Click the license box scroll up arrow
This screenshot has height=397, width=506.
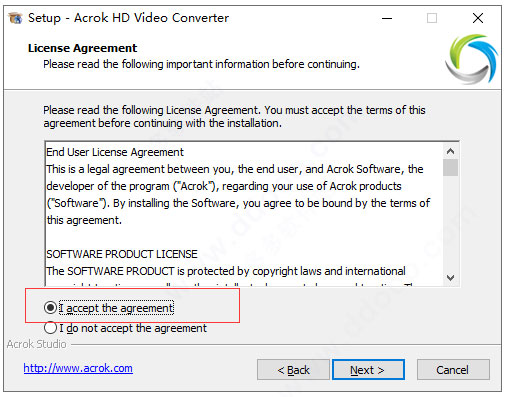[450, 151]
